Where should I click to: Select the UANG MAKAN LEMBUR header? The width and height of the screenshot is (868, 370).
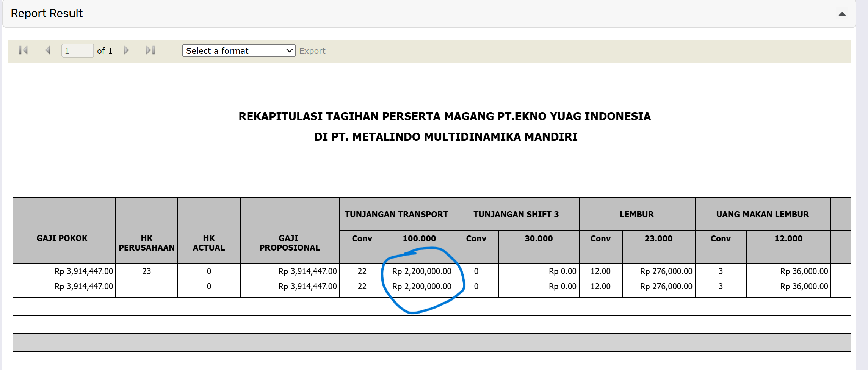763,214
